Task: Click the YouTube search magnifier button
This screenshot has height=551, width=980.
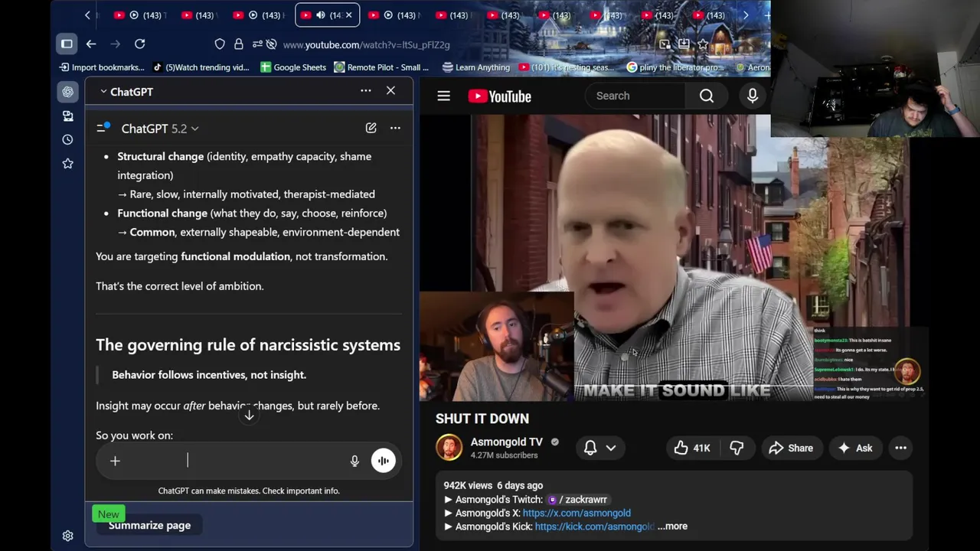Action: click(x=707, y=96)
